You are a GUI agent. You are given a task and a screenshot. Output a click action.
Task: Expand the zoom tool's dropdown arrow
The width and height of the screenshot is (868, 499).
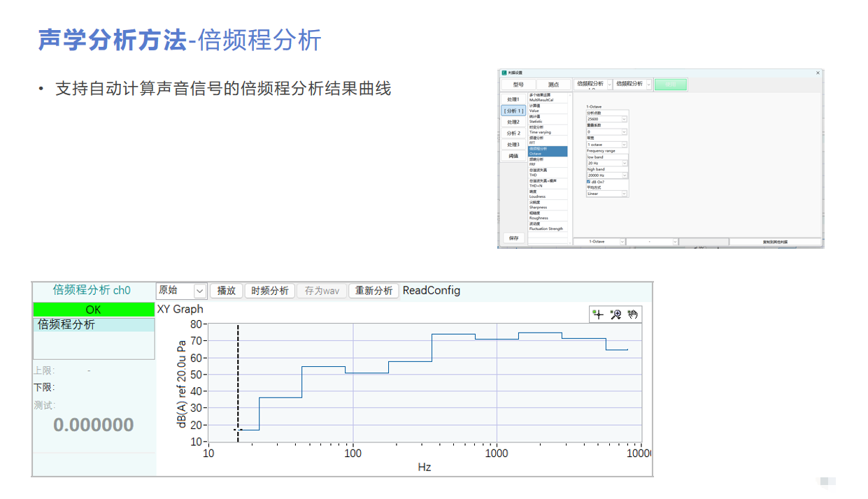coord(619,319)
